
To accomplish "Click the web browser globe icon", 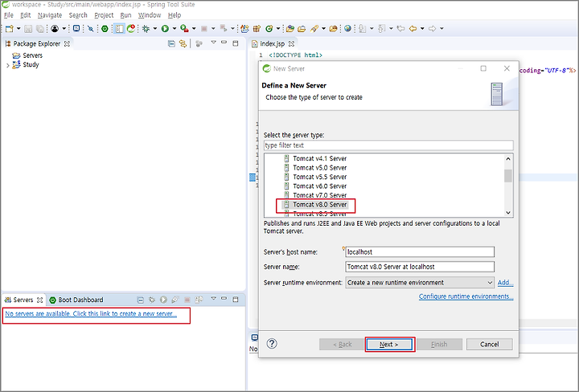I will pos(347,28).
